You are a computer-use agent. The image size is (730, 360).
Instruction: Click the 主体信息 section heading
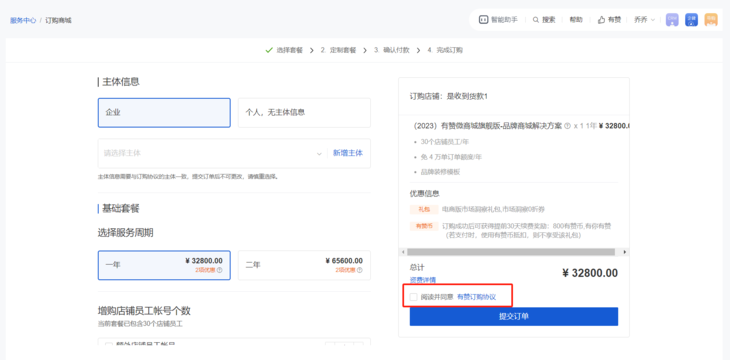121,82
